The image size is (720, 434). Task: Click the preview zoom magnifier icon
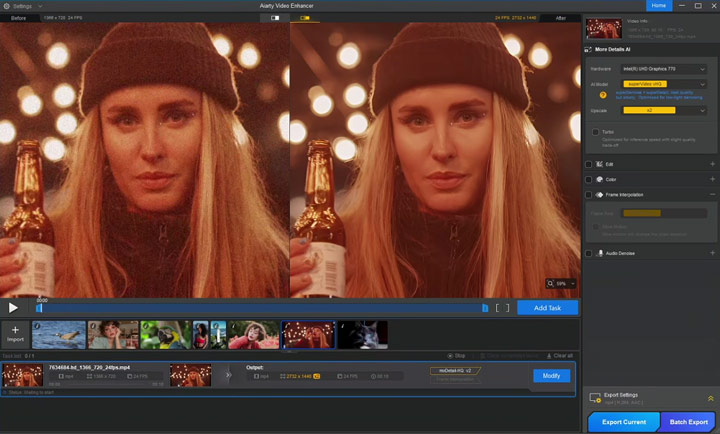[x=550, y=284]
